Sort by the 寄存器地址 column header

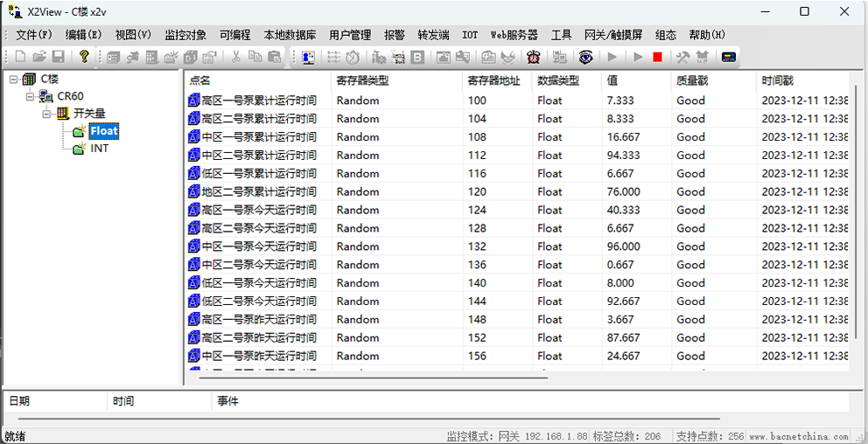(x=493, y=80)
